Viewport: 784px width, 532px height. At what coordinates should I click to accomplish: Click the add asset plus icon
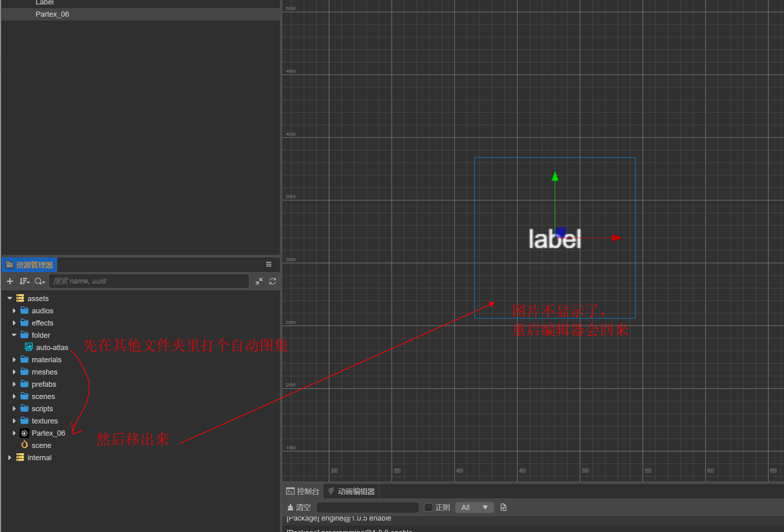[10, 281]
